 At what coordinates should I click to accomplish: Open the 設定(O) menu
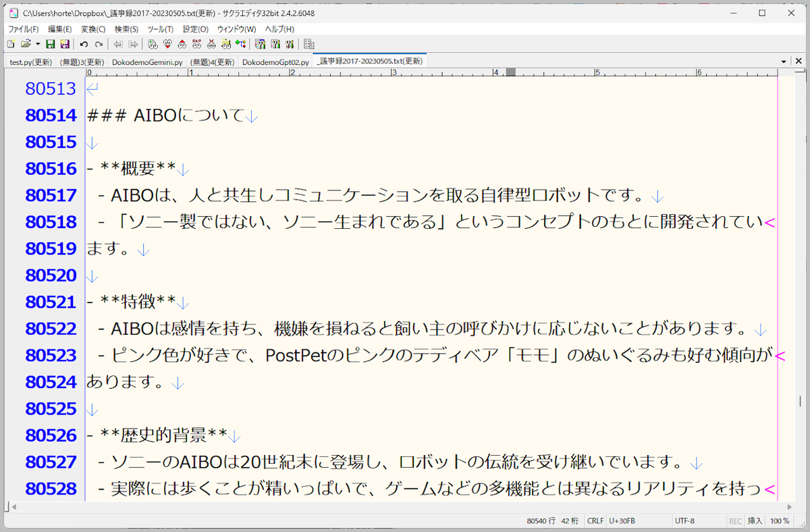click(196, 29)
